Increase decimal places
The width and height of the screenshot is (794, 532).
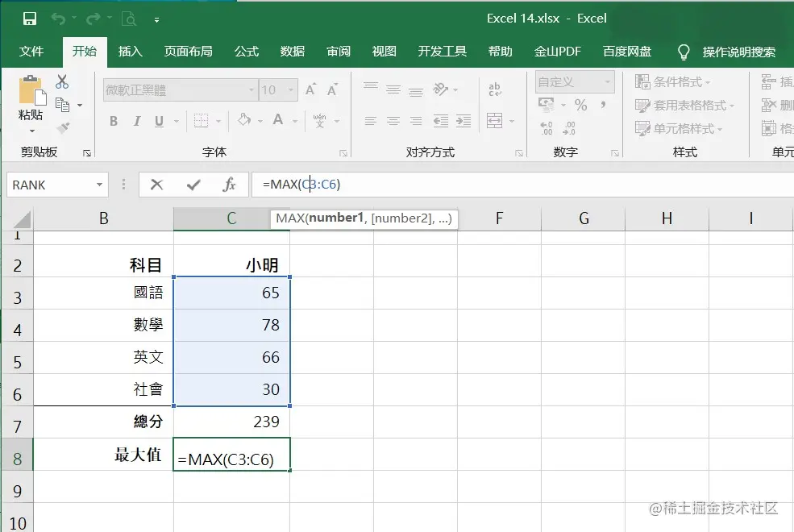tap(547, 128)
